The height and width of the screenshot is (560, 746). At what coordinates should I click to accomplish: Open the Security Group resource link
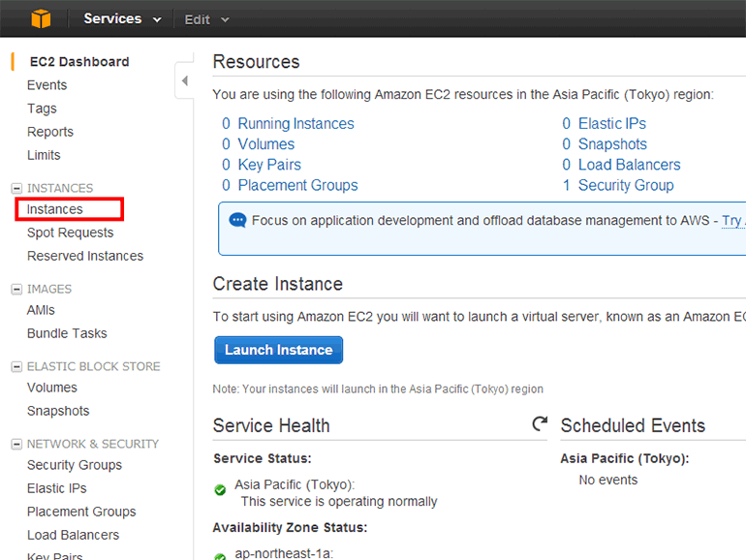(625, 185)
